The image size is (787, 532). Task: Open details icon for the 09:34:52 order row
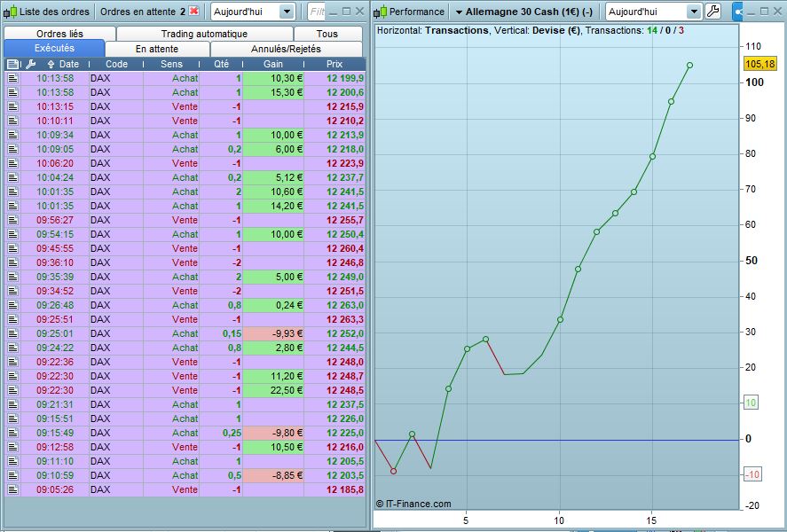tap(12, 292)
